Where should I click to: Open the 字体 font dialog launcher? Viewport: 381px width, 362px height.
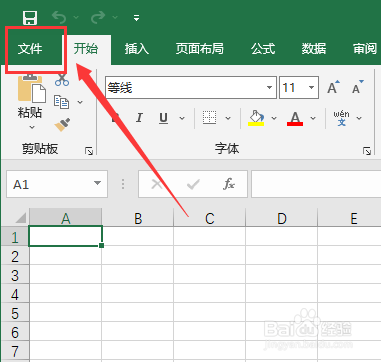(x=367, y=151)
